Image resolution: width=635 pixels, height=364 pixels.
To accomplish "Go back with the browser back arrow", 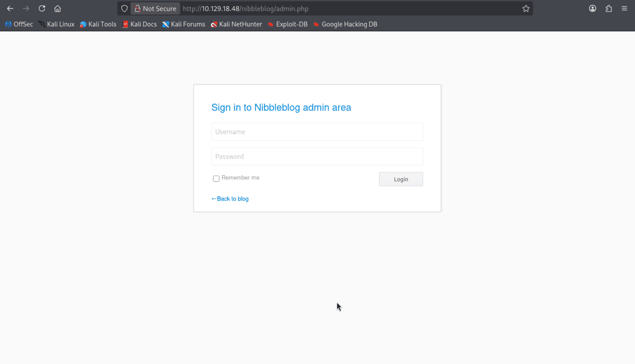I will tap(10, 8).
